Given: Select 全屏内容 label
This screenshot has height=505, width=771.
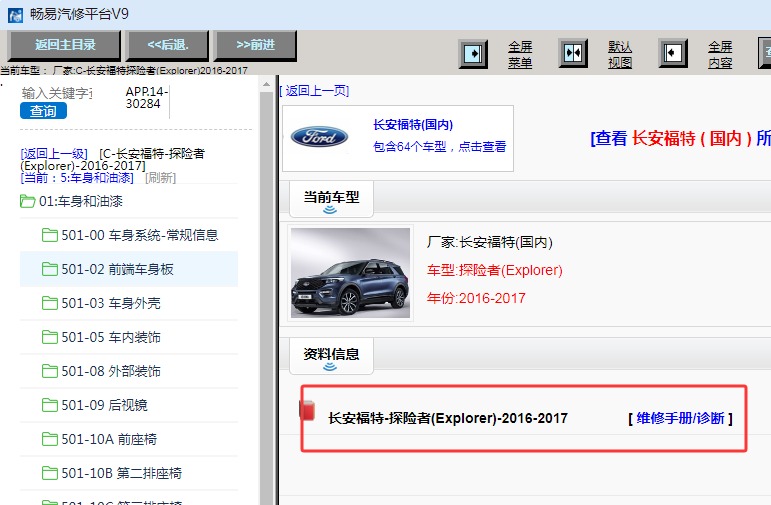Looking at the screenshot, I should pyautogui.click(x=720, y=55).
